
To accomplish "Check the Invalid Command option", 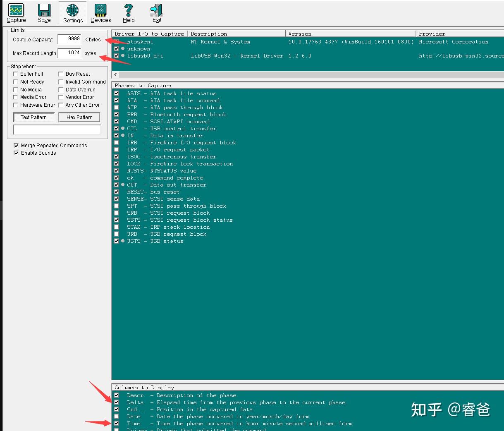I will coord(61,82).
